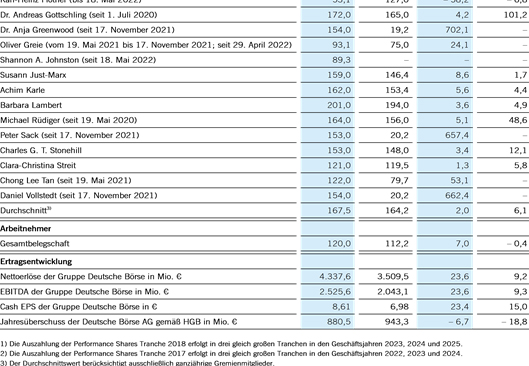The width and height of the screenshot is (529, 366).
Task: Click Shannon A. Johnston's value 89,3
Action: (342, 60)
